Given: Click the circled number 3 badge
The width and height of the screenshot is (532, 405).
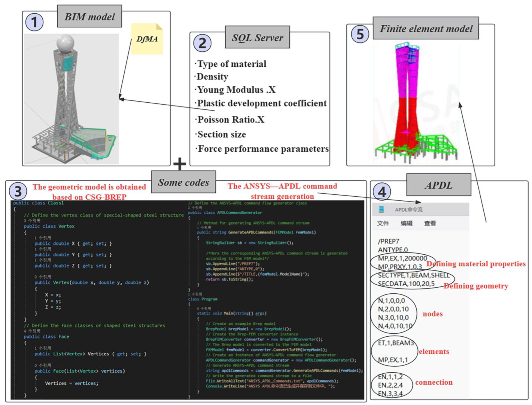Looking at the screenshot, I should [x=18, y=191].
